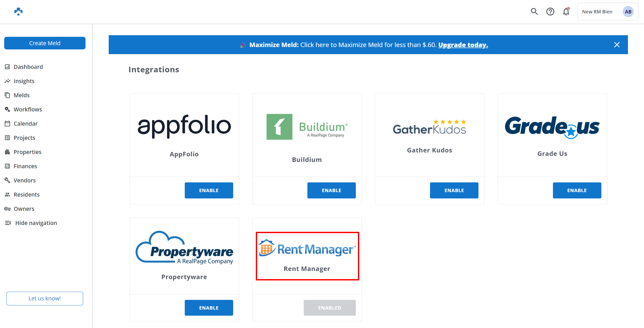The height and width of the screenshot is (328, 644).
Task: Open the help question mark icon
Action: point(550,12)
